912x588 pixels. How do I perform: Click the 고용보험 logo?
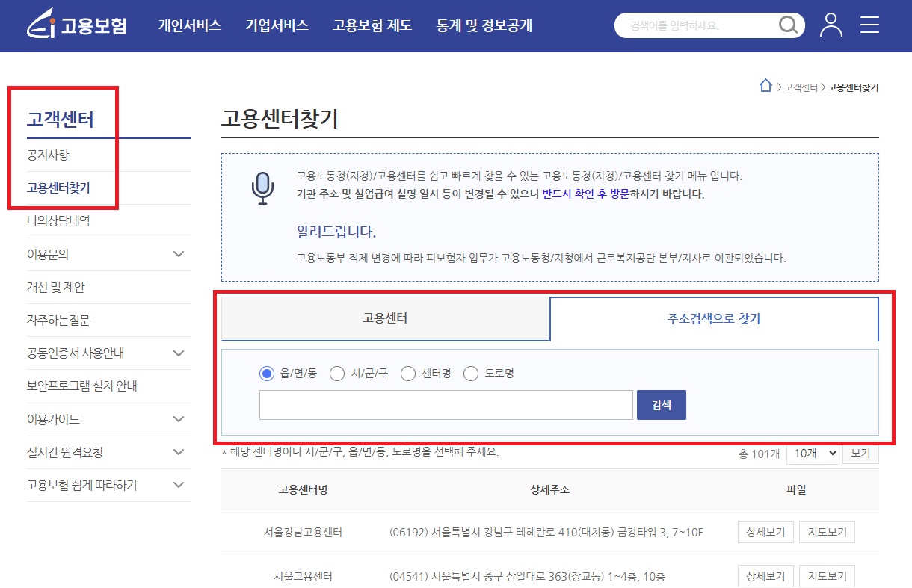point(76,25)
